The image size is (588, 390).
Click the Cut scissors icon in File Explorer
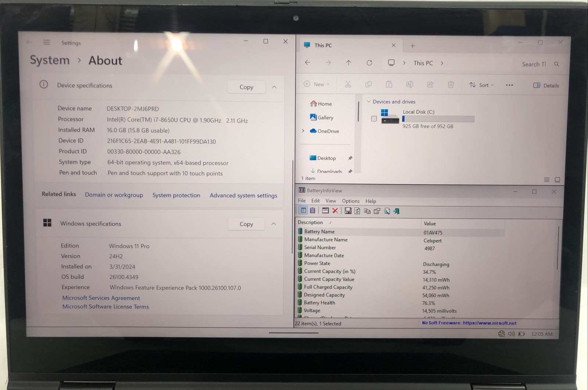(x=348, y=85)
